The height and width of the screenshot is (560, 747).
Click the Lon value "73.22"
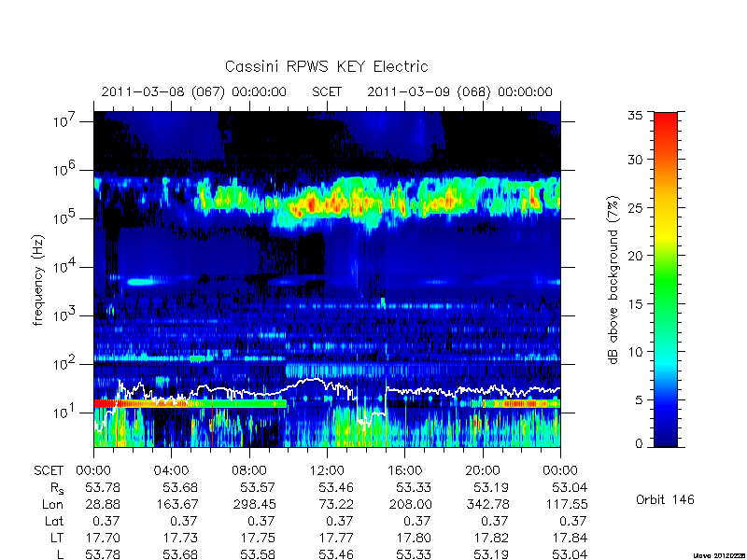(336, 504)
